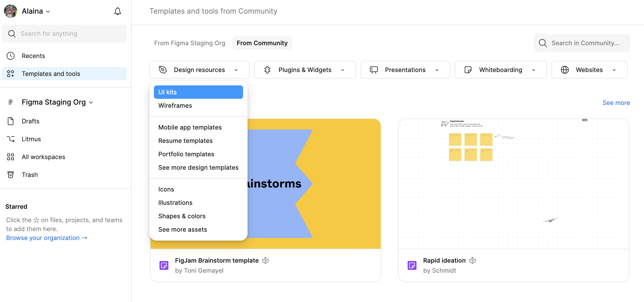644x302 pixels.
Task: Select Resume templates option
Action: [x=198, y=141]
